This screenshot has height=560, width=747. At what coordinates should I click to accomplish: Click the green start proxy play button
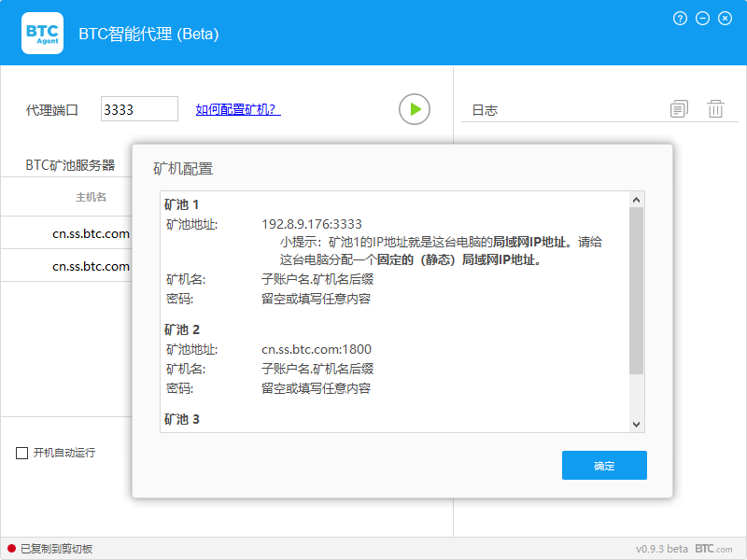click(415, 109)
